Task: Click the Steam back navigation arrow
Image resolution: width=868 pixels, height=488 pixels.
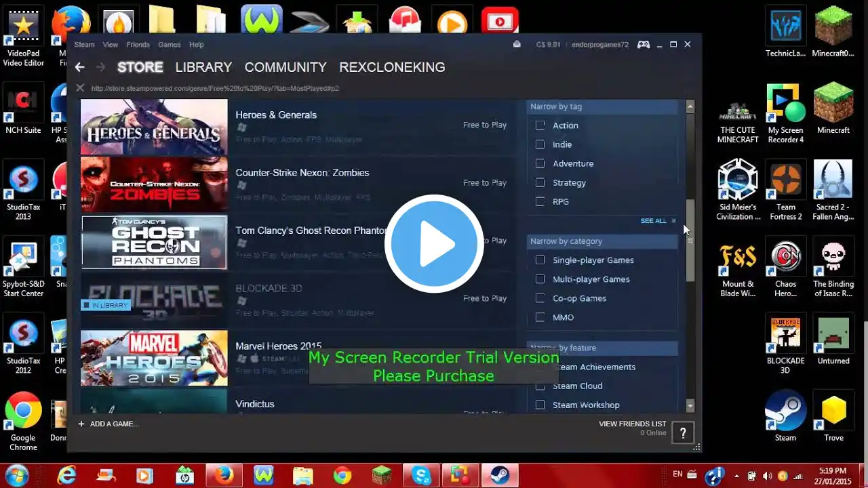Action: (x=79, y=67)
